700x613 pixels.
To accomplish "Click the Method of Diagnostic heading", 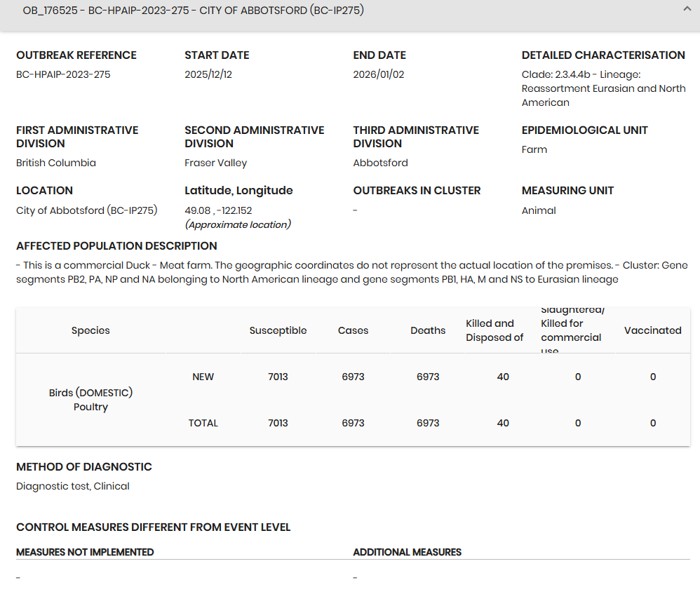I will point(84,467).
